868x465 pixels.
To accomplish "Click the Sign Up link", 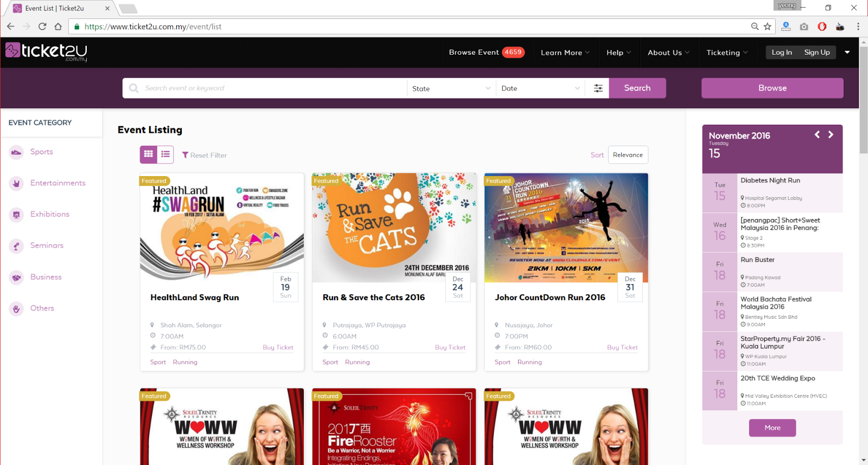I will [x=817, y=52].
